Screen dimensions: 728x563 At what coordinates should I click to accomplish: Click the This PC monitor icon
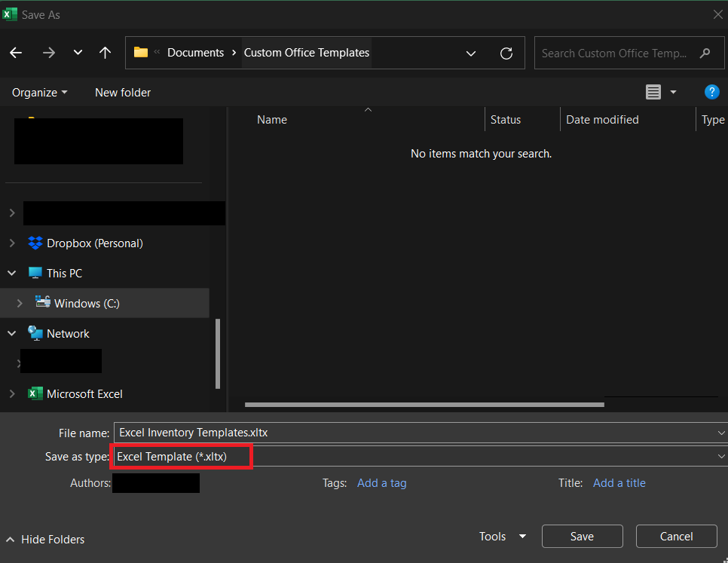(35, 273)
